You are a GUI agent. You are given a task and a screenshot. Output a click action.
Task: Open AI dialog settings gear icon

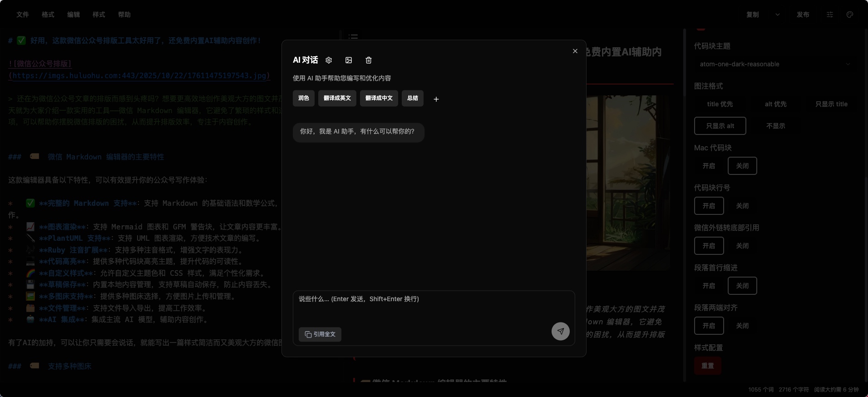coord(329,60)
